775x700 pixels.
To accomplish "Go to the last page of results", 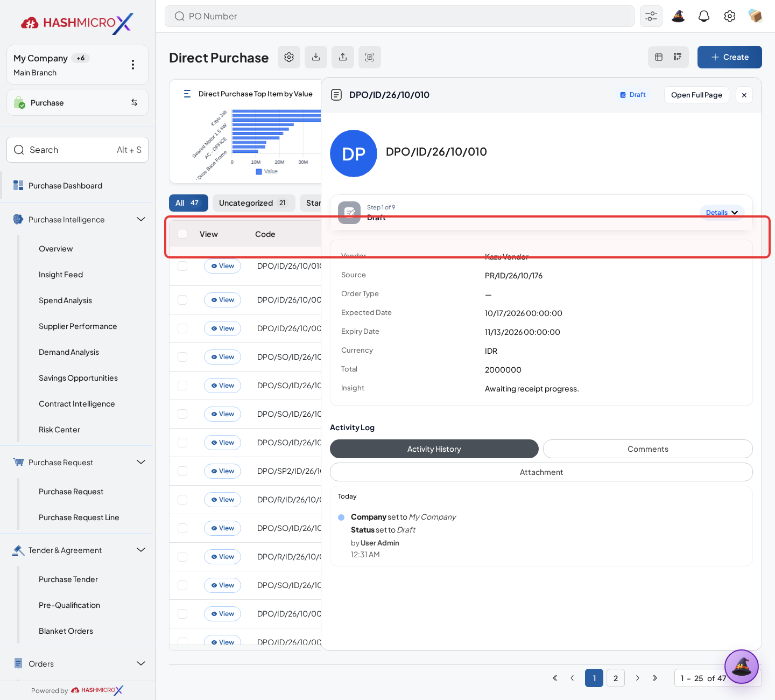I will pyautogui.click(x=655, y=678).
